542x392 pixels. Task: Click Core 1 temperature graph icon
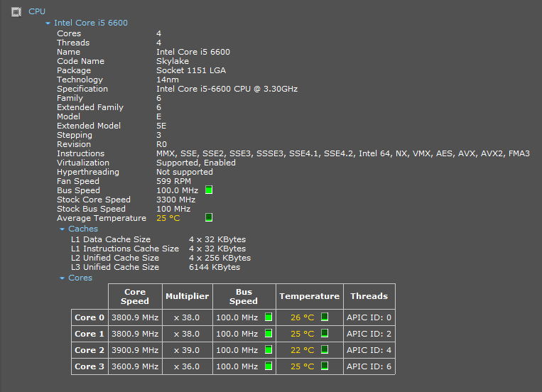[x=325, y=333]
